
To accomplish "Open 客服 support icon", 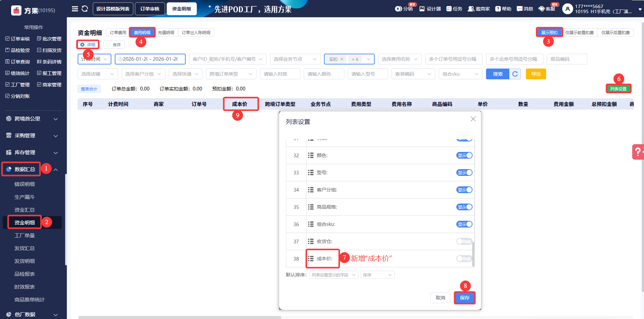I will (541, 9).
